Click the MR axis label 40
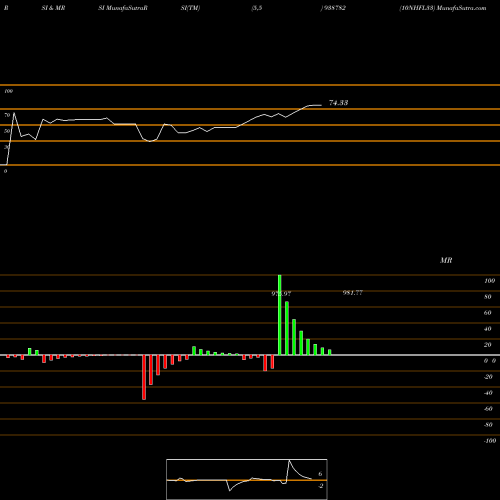The image size is (500, 500). pyautogui.click(x=488, y=329)
